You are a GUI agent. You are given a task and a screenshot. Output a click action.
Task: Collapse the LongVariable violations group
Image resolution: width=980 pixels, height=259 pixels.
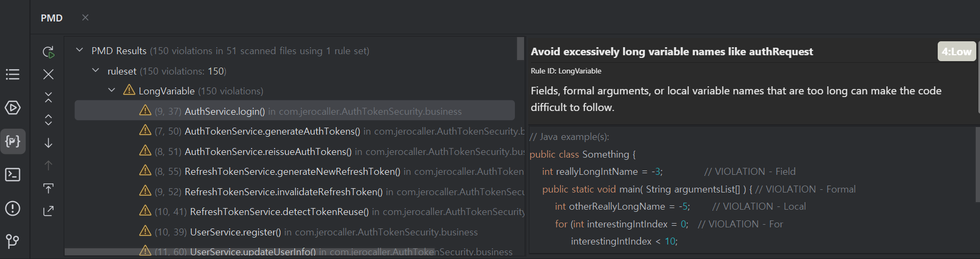coord(111,91)
